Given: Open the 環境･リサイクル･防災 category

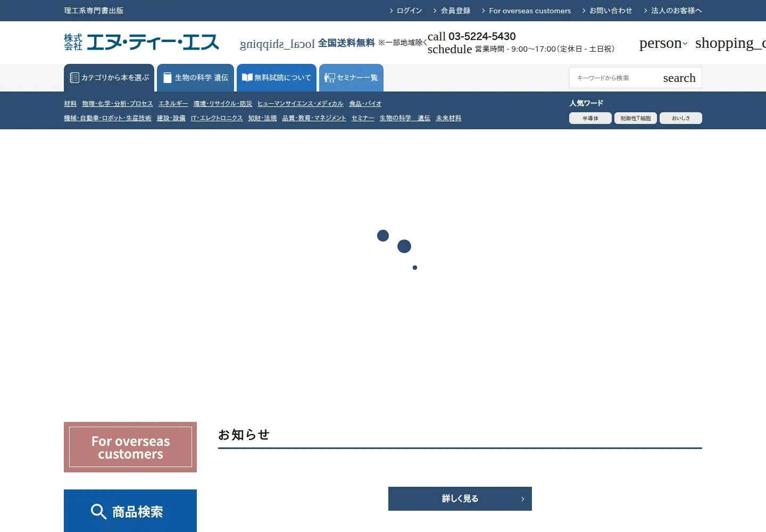Looking at the screenshot, I should 223,104.
